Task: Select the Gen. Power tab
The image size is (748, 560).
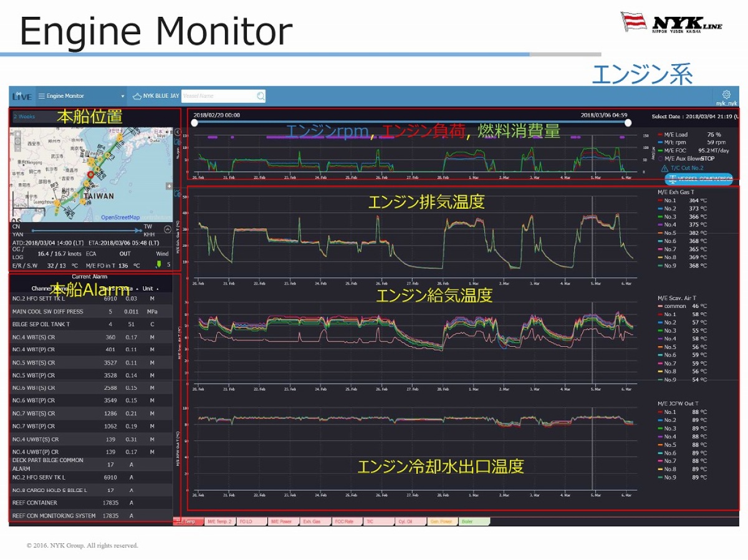Action: [442, 521]
